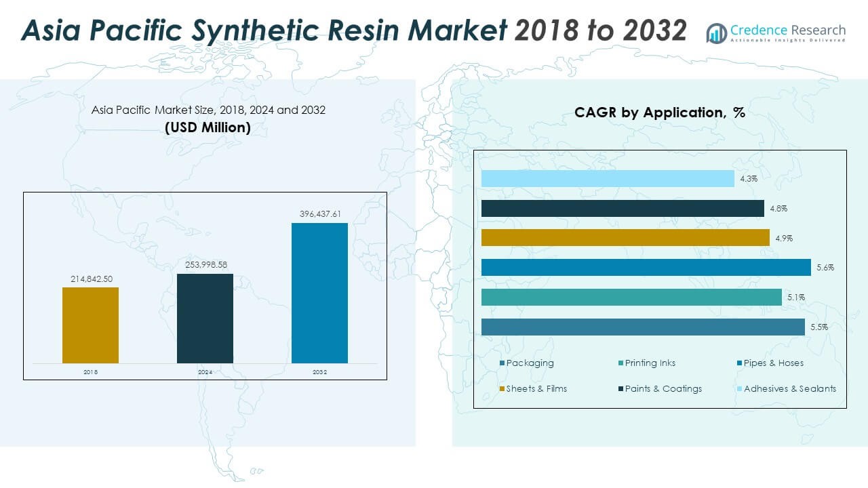The width and height of the screenshot is (868, 488).
Task: Click the Adhesives & Sealants legend marker
Action: coord(739,389)
